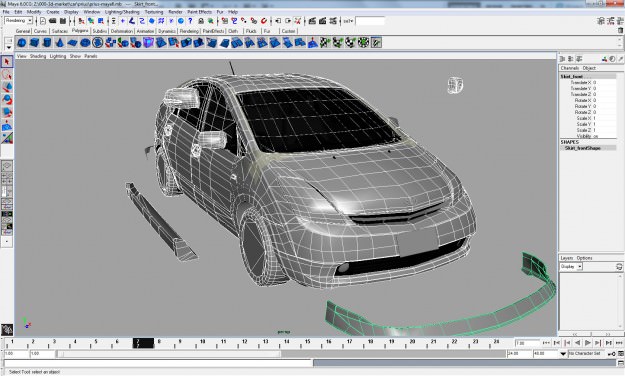Open the Paint Effects menu
This screenshot has height=376, width=625.
pyautogui.click(x=200, y=12)
